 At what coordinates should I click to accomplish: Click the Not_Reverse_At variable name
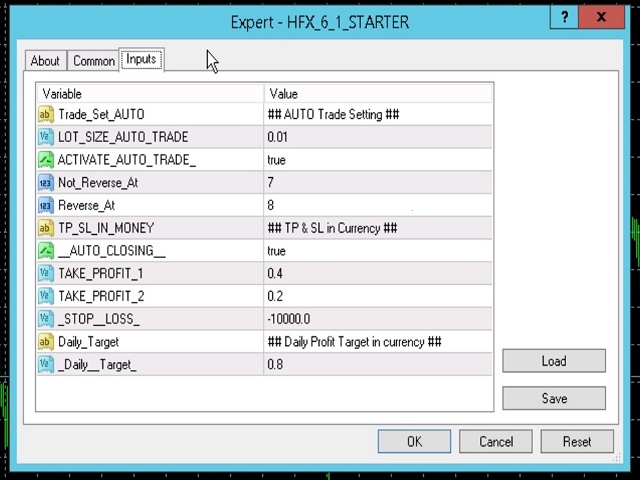tap(98, 183)
